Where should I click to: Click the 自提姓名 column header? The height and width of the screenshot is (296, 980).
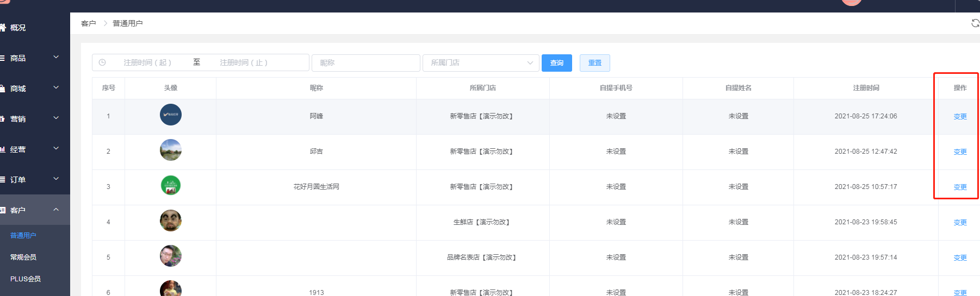(x=739, y=88)
